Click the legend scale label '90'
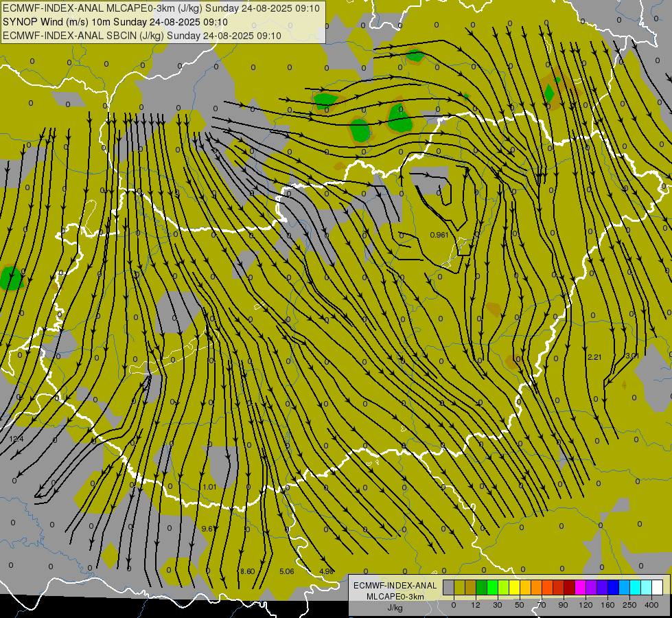 pos(563,605)
